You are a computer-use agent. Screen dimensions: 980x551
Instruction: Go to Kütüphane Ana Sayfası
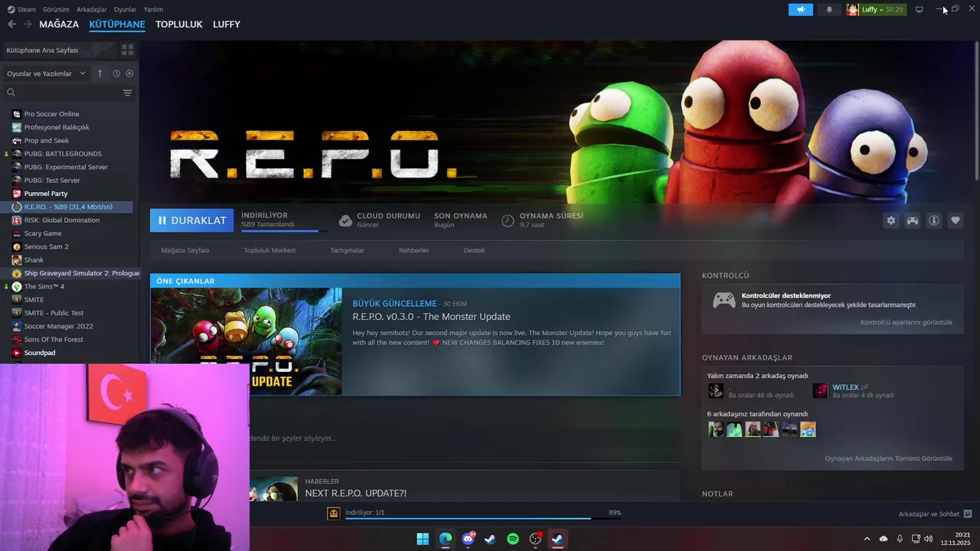pos(58,50)
